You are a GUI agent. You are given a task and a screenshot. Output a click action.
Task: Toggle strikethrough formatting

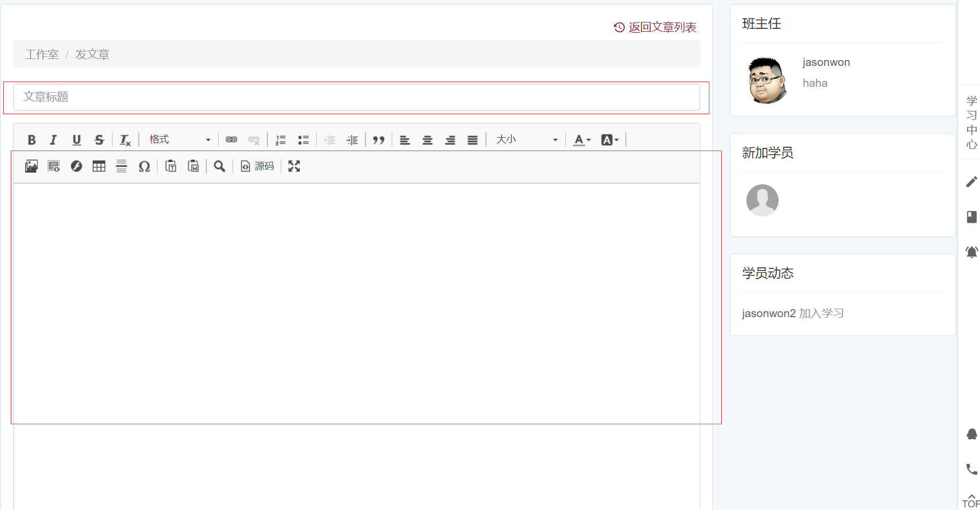click(x=99, y=140)
